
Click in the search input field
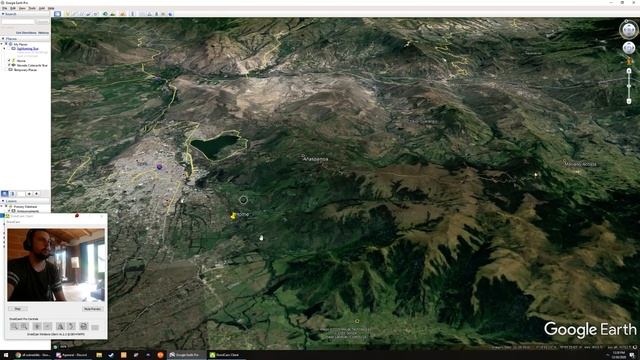(18, 22)
